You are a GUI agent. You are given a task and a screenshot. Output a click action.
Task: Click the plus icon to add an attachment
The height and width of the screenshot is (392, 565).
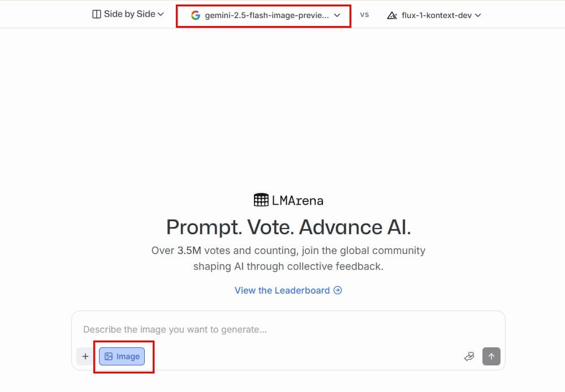pyautogui.click(x=85, y=356)
